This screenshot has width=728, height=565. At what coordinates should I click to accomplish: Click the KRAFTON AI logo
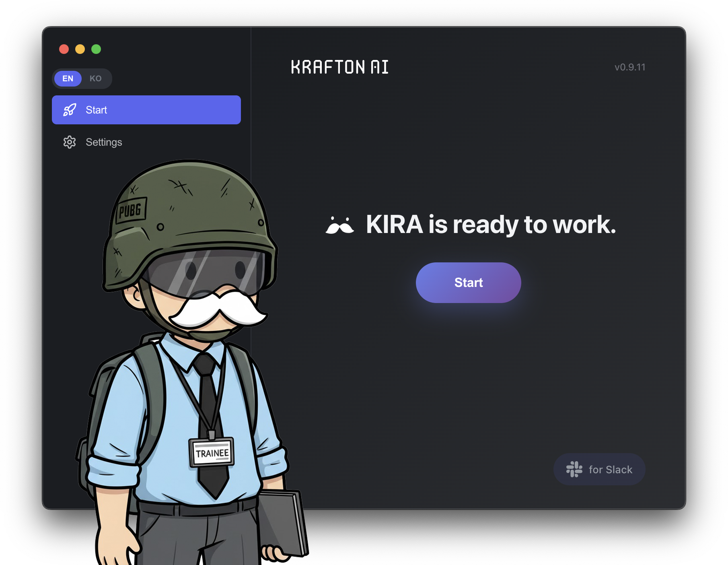click(339, 67)
